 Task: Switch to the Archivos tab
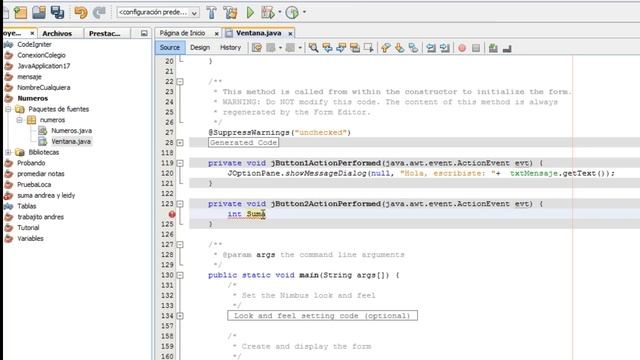[x=57, y=33]
